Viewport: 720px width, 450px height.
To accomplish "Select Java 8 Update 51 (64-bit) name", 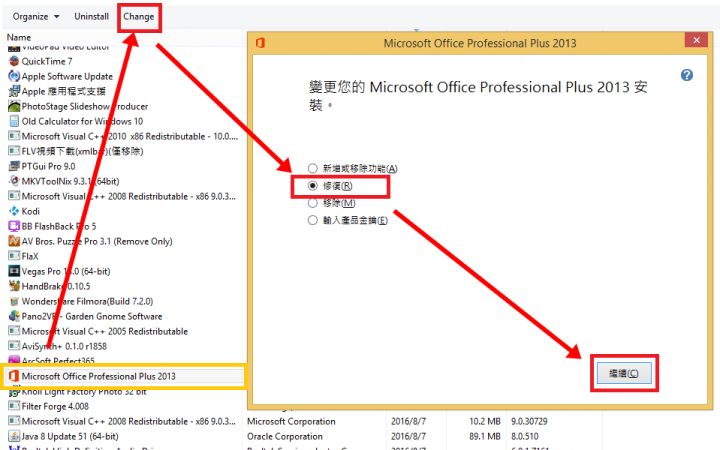I will 70,436.
